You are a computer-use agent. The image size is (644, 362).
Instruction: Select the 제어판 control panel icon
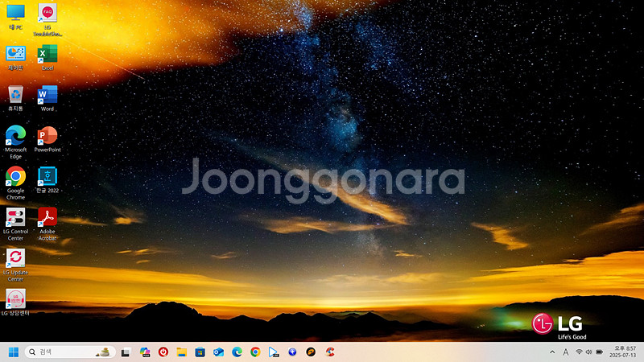tap(15, 57)
